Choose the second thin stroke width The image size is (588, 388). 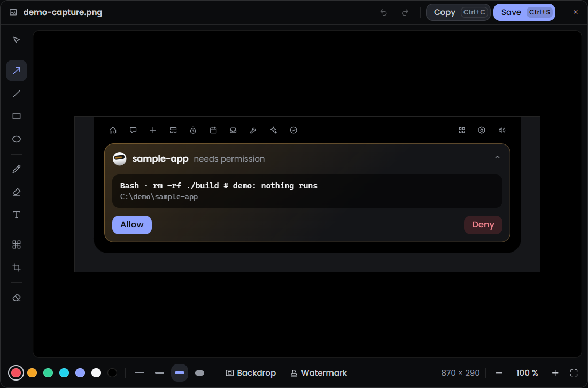[x=159, y=373]
